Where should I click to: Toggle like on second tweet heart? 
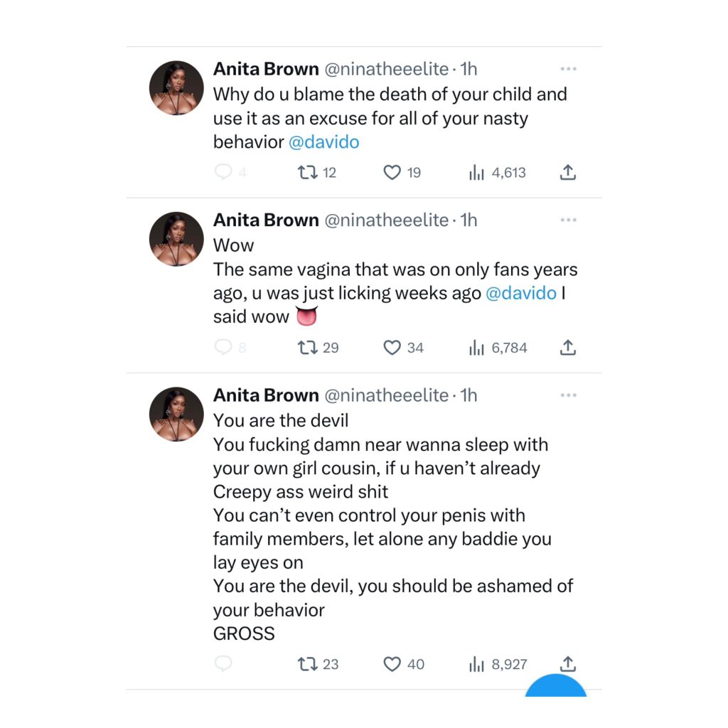point(392,348)
